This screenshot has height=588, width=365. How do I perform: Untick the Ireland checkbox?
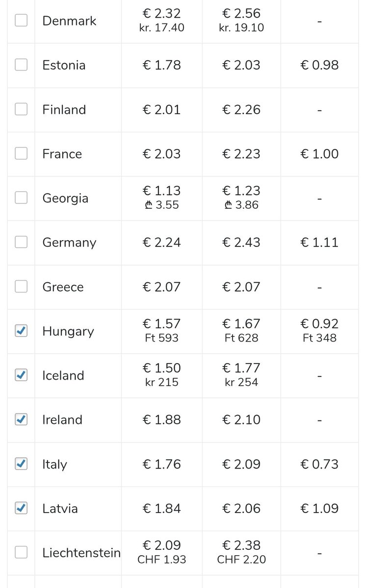coord(21,419)
